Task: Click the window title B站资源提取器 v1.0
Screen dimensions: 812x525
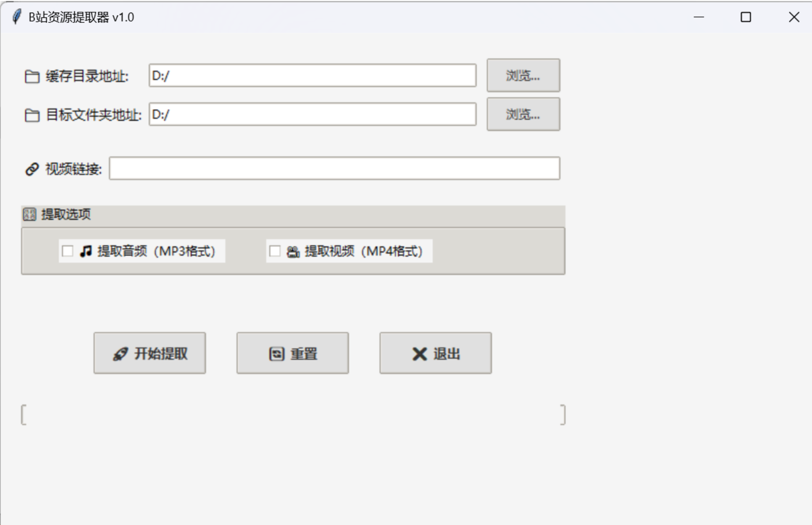Action: 81,18
